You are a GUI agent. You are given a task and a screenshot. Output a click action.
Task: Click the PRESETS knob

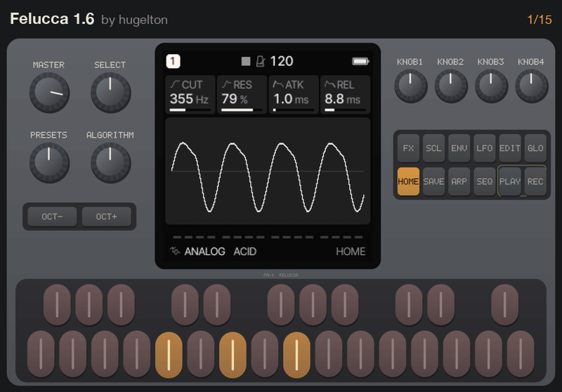[49, 163]
